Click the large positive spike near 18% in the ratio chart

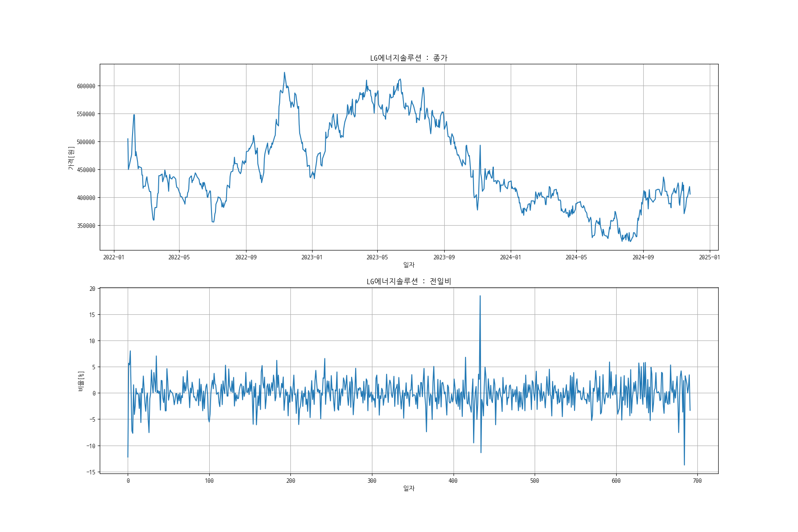[x=480, y=297]
